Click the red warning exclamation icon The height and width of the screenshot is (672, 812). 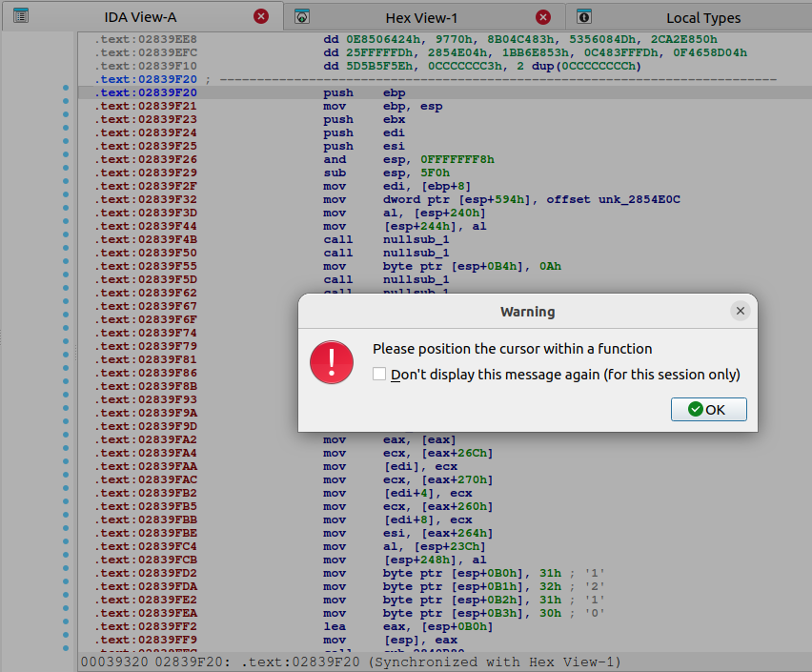332,362
